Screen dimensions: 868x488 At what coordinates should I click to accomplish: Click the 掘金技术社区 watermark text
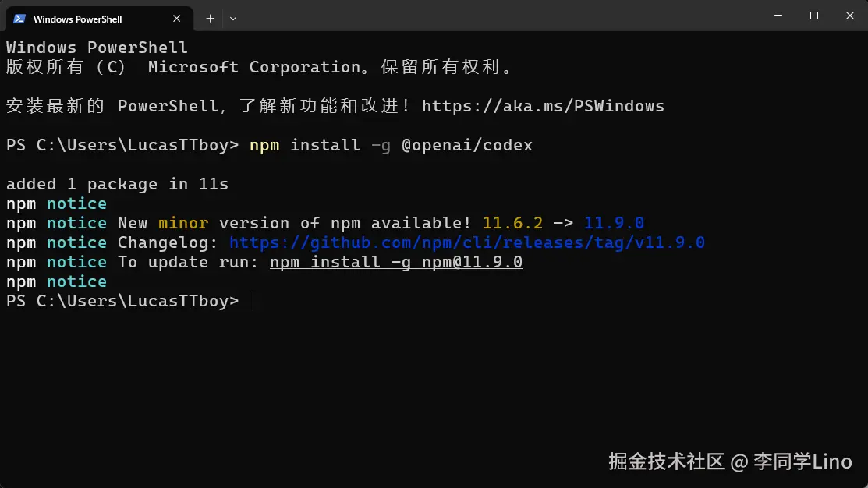(x=666, y=461)
